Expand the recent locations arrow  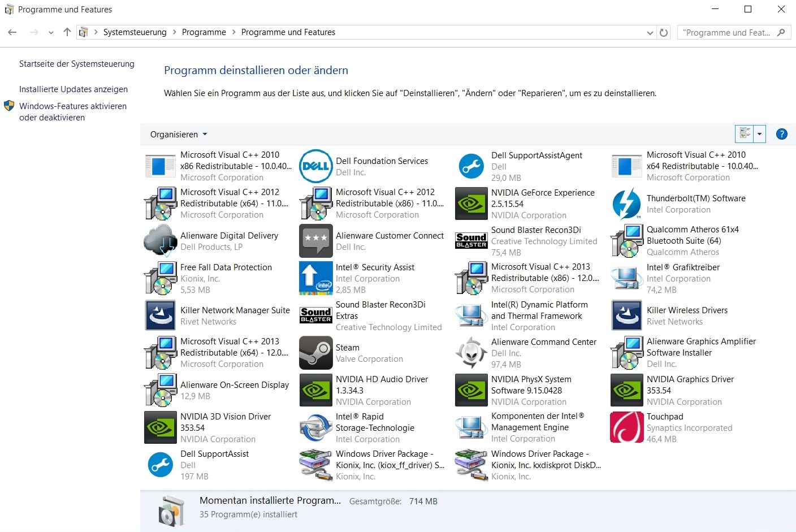pos(51,33)
